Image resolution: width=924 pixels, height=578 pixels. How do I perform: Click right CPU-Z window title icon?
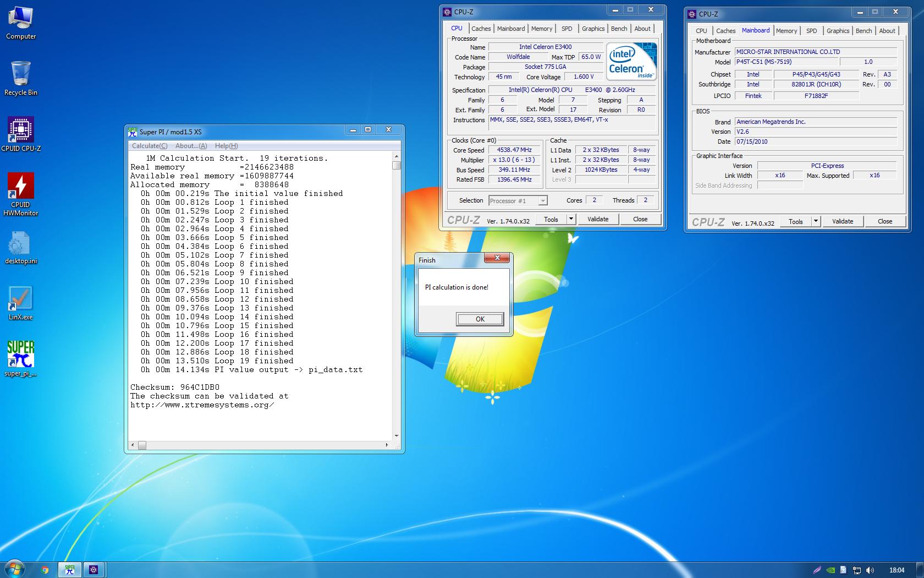point(692,14)
